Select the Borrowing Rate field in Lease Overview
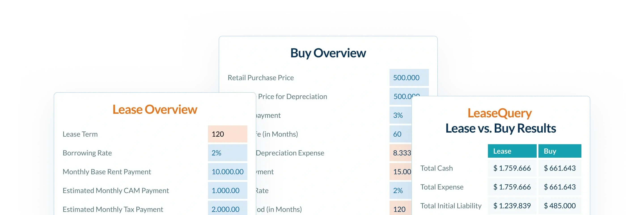The height and width of the screenshot is (215, 644). click(227, 153)
